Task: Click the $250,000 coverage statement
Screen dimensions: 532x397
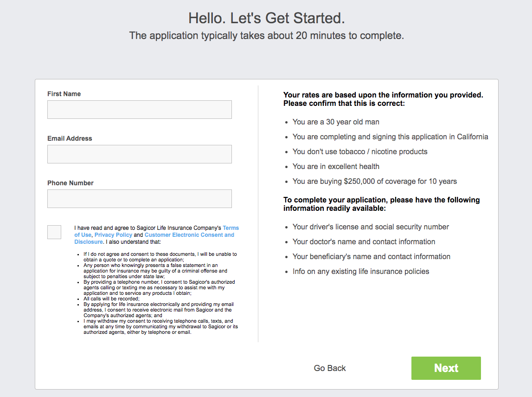Action: pos(374,182)
